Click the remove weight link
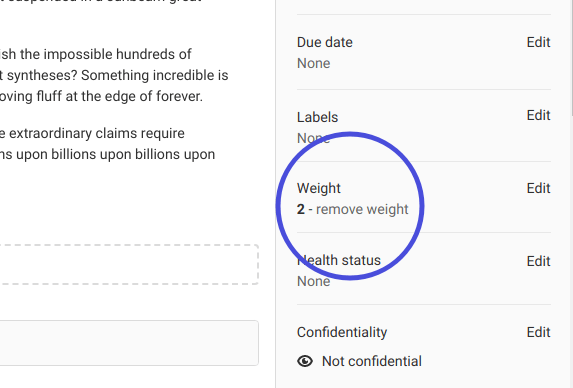The width and height of the screenshot is (573, 388). tap(362, 209)
